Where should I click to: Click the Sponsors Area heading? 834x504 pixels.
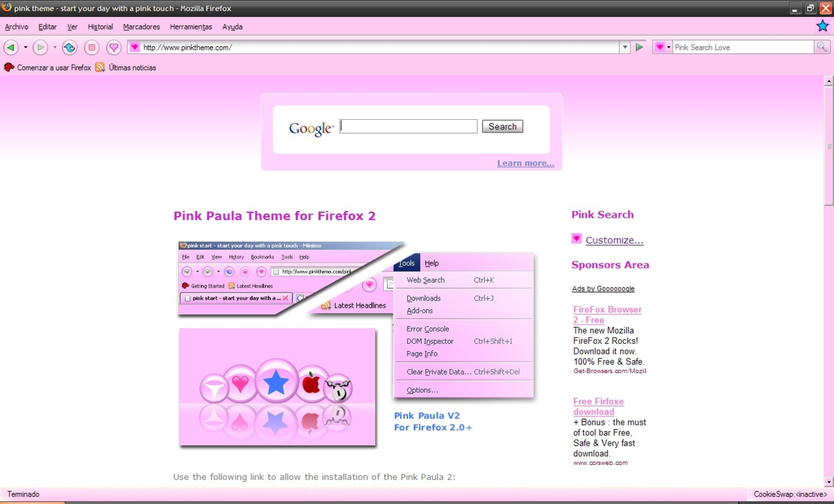610,265
